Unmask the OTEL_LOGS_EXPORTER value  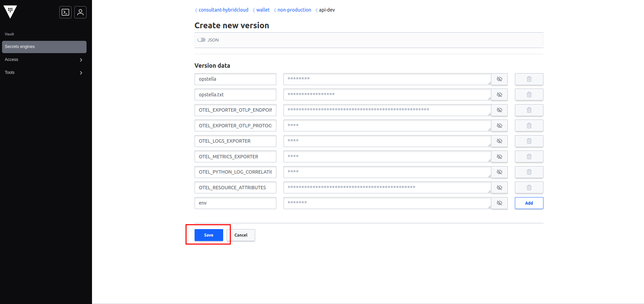[x=500, y=141]
